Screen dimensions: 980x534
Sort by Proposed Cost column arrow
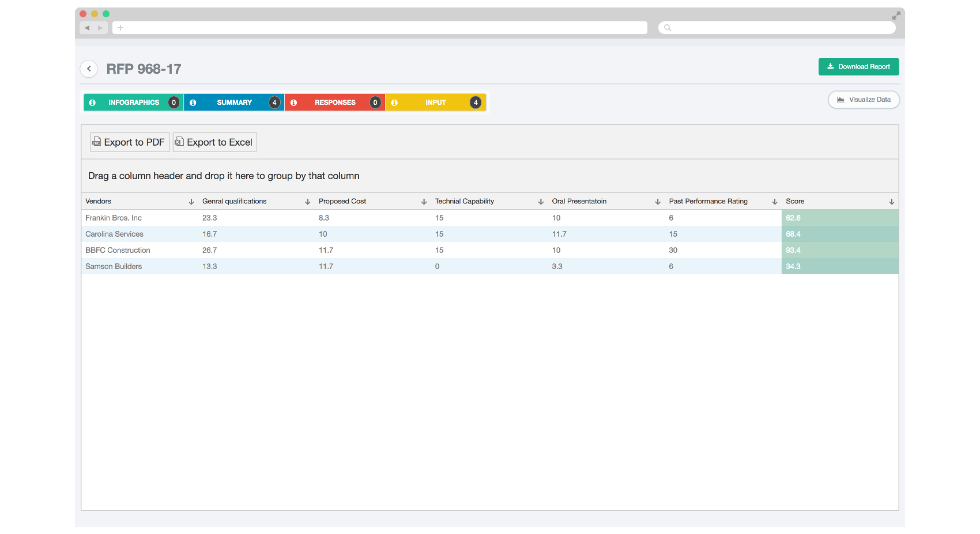tap(424, 202)
